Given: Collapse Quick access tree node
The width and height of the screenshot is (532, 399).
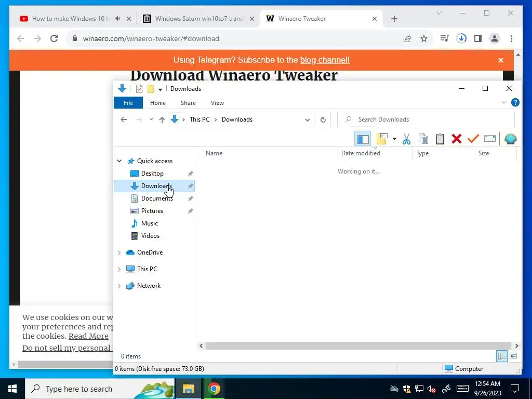Looking at the screenshot, I should (x=119, y=161).
